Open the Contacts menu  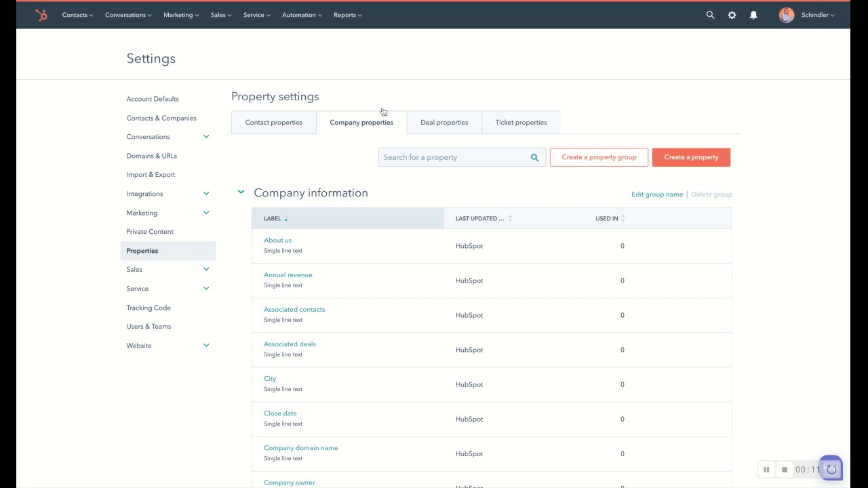point(77,15)
